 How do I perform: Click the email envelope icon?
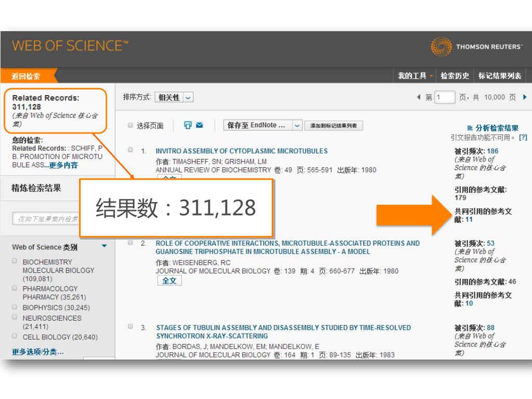pyautogui.click(x=199, y=125)
